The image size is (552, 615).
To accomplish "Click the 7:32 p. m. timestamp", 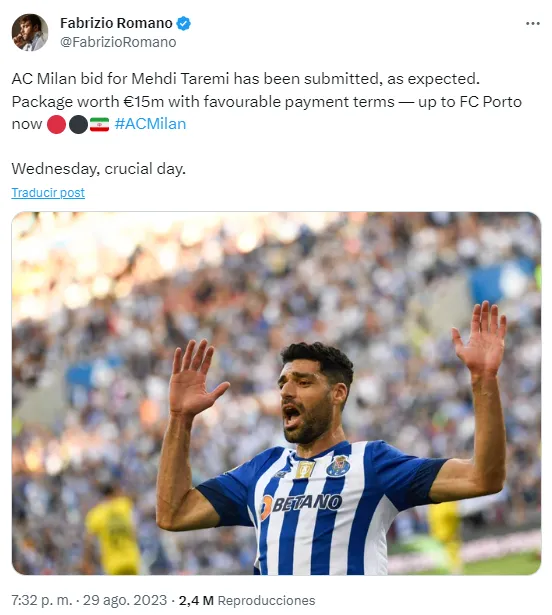I will point(42,600).
